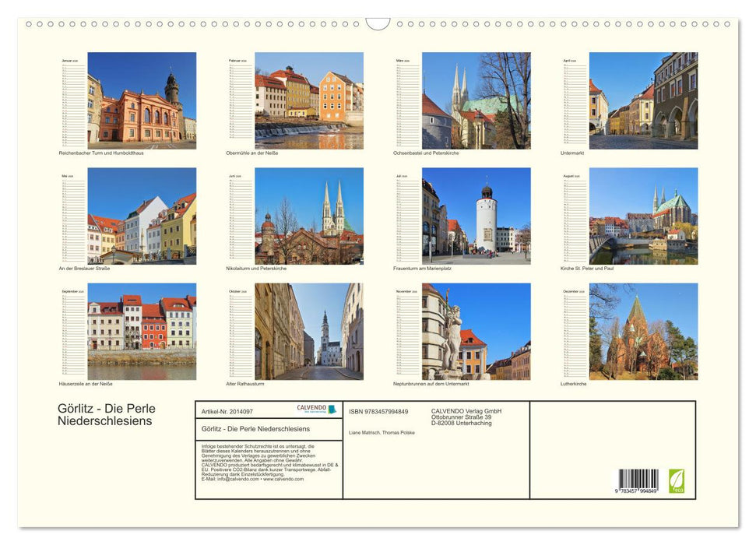
Task: View the Lutherkirche December photo
Action: tap(643, 331)
